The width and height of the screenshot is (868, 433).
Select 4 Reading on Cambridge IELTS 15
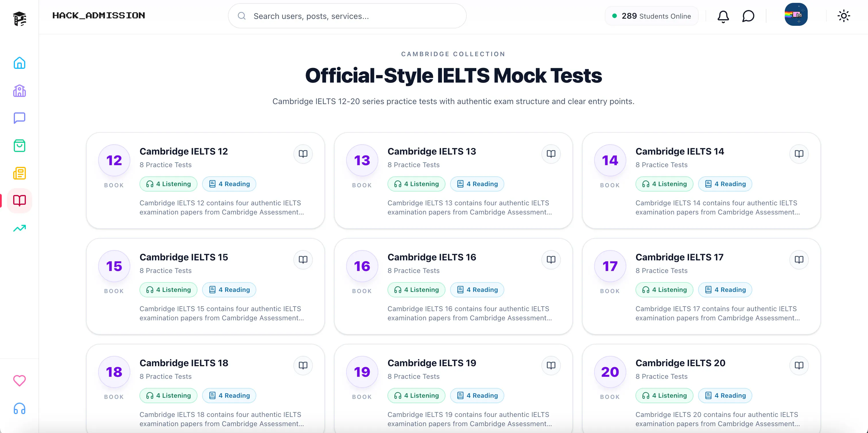229,290
